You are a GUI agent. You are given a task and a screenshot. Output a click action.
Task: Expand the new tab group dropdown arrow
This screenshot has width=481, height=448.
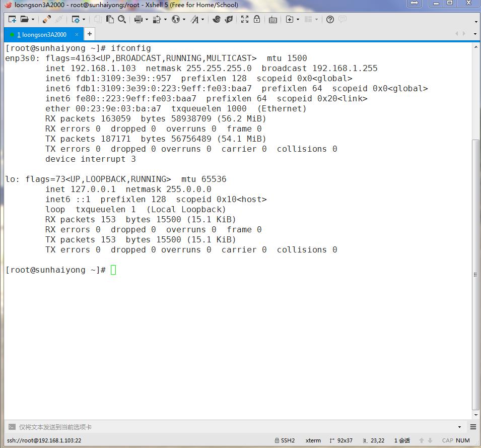pos(298,20)
